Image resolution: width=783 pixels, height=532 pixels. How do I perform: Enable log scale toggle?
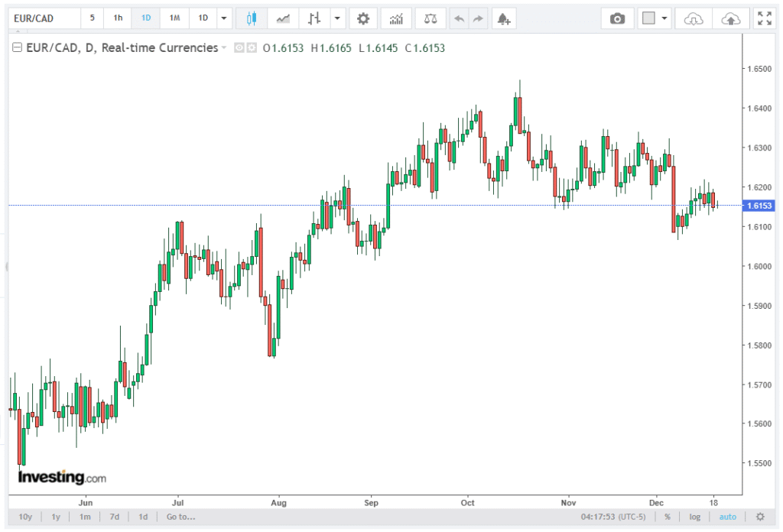pyautogui.click(x=694, y=517)
